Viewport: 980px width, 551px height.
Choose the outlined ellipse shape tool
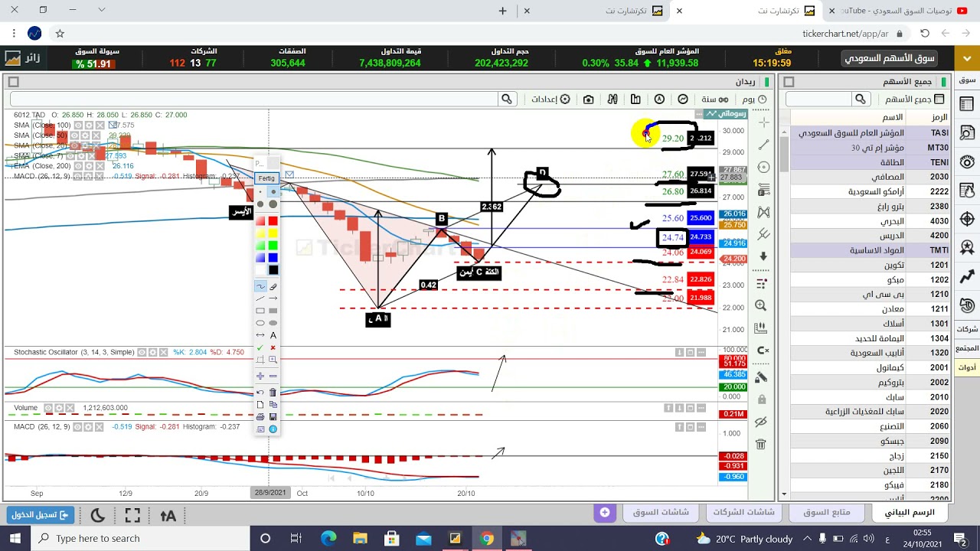[x=260, y=323]
